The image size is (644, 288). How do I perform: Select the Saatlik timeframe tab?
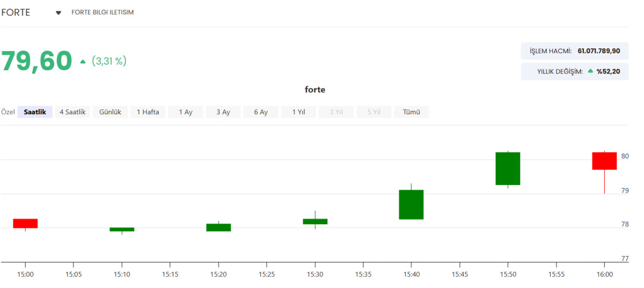point(35,112)
